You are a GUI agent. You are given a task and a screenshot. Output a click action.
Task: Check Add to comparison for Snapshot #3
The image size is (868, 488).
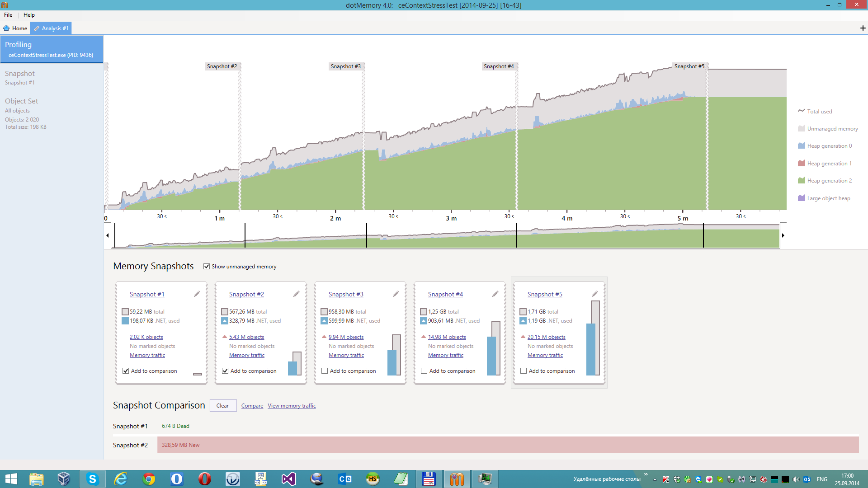325,371
